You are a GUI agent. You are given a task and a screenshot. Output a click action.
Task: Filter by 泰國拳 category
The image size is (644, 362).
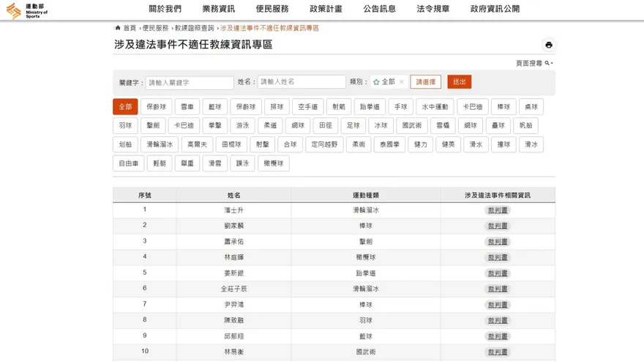point(389,144)
